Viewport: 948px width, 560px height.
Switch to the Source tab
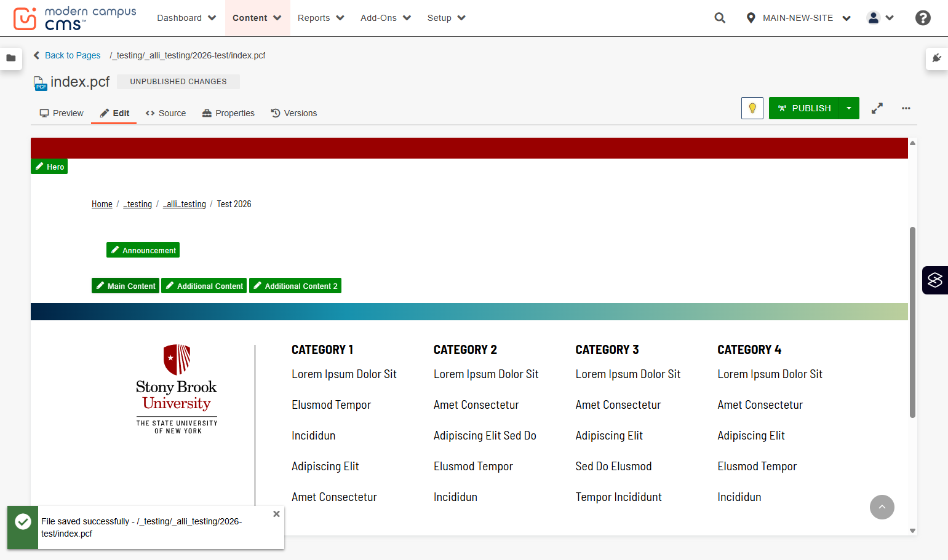tap(165, 113)
